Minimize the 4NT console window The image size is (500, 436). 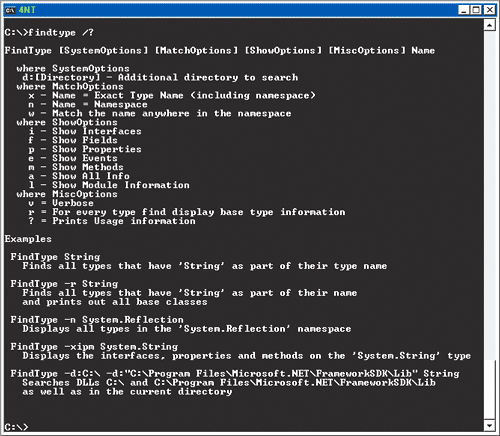(x=464, y=10)
